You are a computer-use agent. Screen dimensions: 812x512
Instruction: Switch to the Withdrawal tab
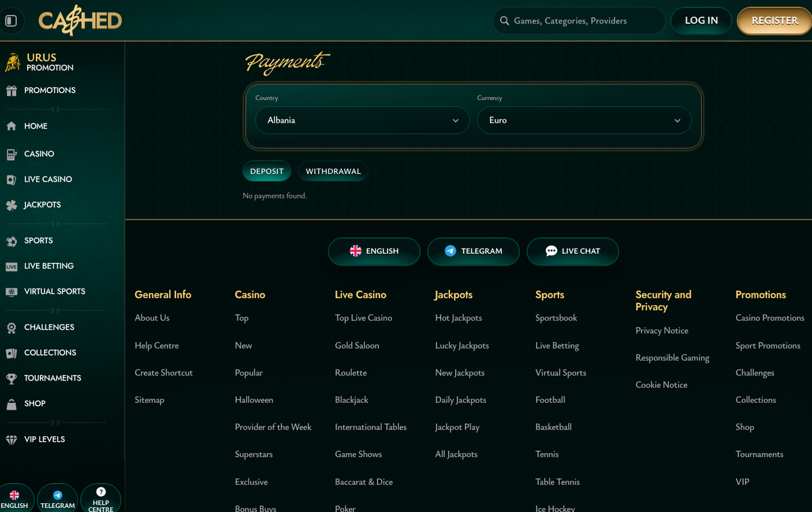click(x=333, y=171)
